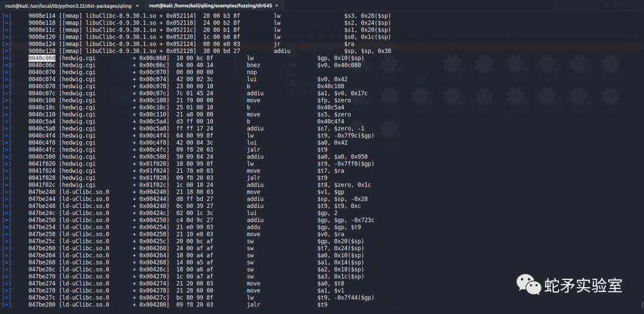Click the addu instruction at 047be254
Image resolution: width=644 pixels, height=314 pixels.
pos(253,228)
